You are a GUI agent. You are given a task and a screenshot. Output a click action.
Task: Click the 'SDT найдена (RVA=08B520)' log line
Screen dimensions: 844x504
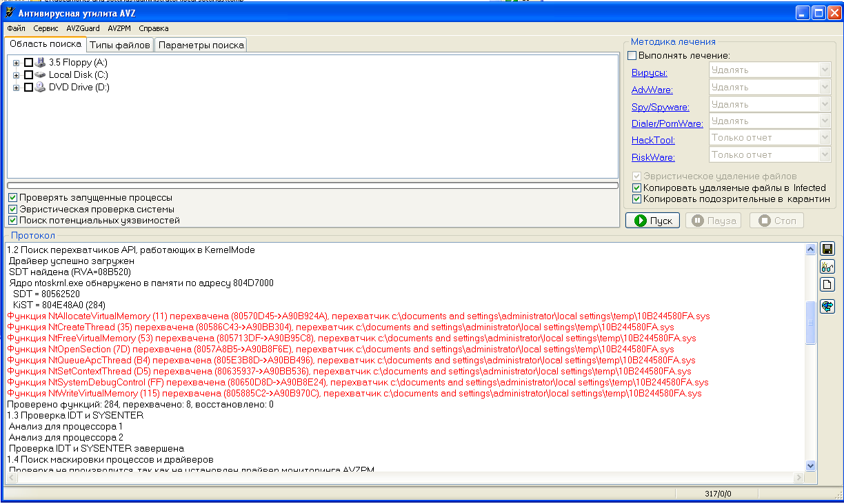coord(70,272)
